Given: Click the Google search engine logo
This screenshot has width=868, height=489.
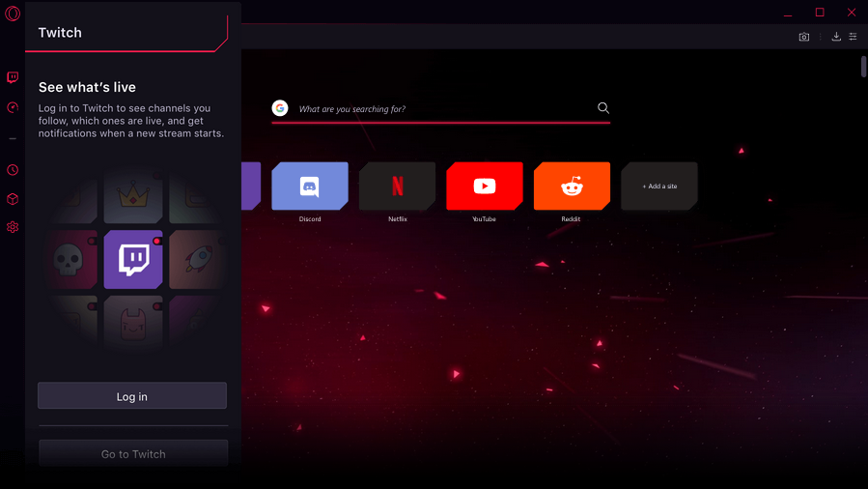Looking at the screenshot, I should (280, 108).
